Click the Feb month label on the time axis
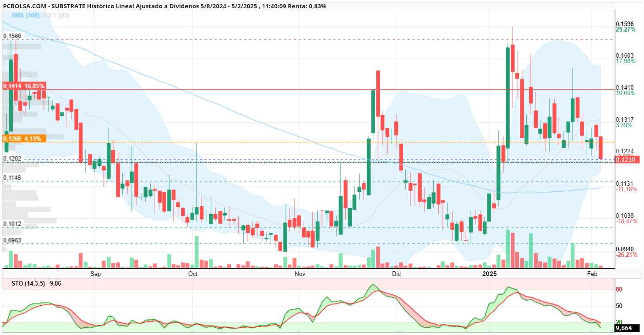 click(592, 274)
